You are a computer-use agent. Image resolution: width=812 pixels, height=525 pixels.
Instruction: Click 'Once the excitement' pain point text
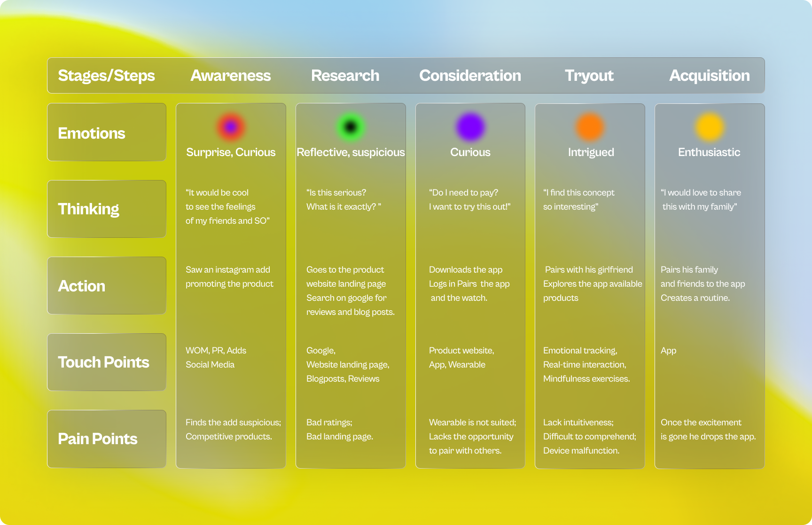701,423
